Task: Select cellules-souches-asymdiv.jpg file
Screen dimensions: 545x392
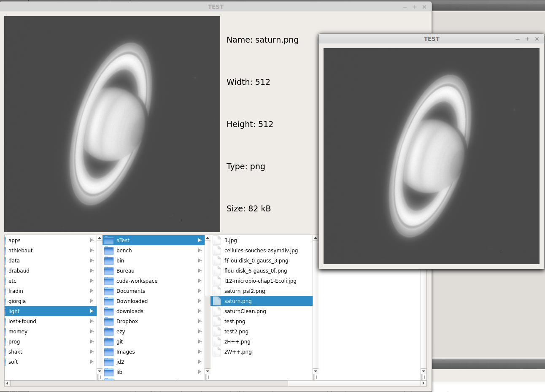Action: [x=261, y=251]
